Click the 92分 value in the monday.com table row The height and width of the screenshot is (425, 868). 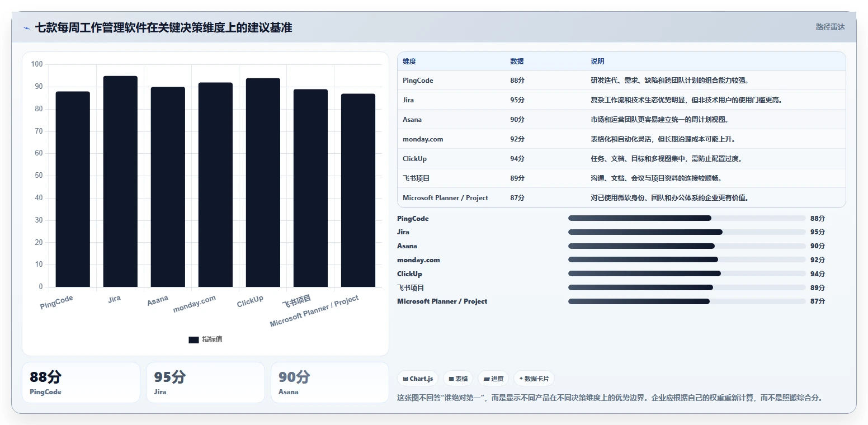click(x=517, y=139)
